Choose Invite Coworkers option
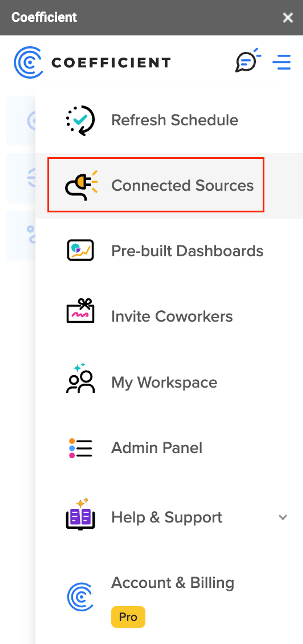This screenshot has width=303, height=644. (172, 316)
